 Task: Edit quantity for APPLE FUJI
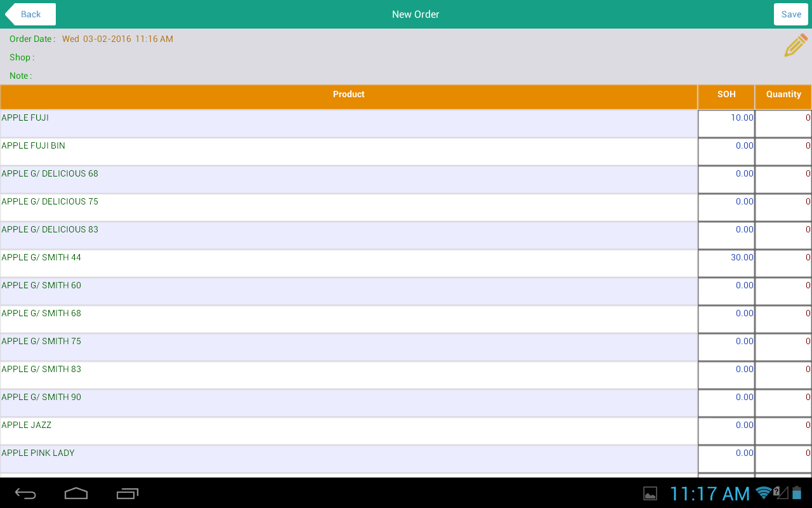[x=783, y=124]
